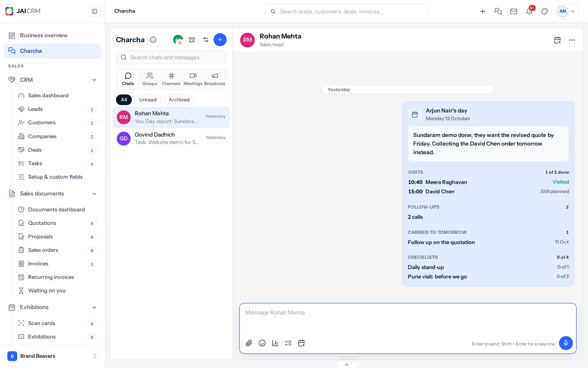Click the calendar icon in composer toolbar
Image resolution: width=588 pixels, height=368 pixels.
[x=301, y=343]
